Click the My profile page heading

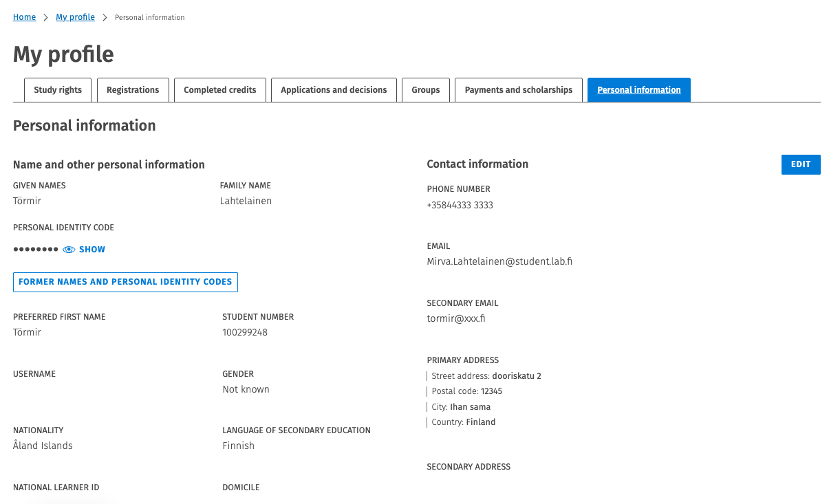click(x=63, y=54)
